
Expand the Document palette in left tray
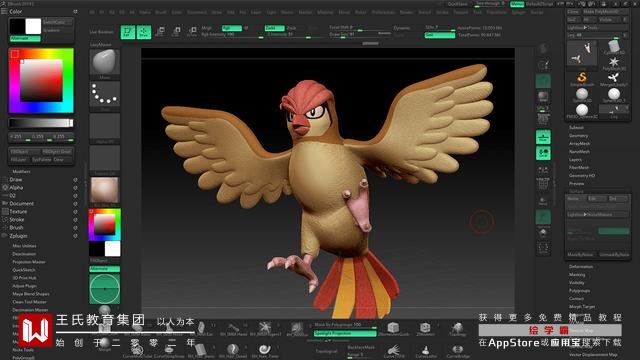22,204
